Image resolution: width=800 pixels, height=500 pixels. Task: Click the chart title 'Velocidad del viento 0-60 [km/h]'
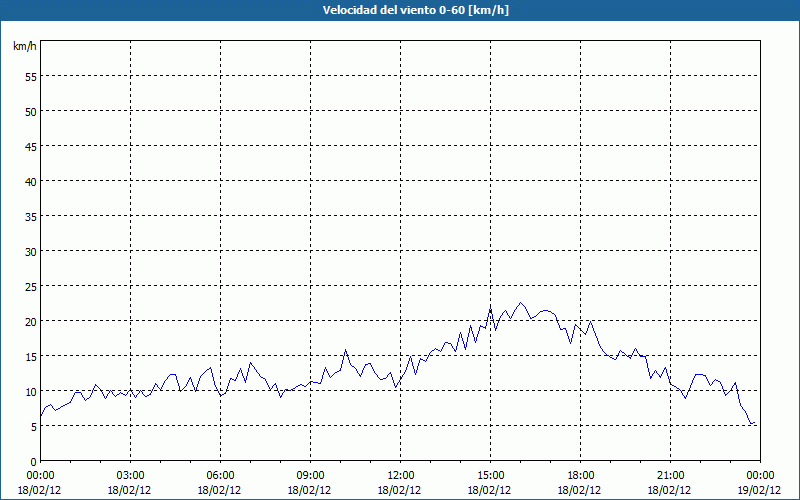tap(415, 10)
